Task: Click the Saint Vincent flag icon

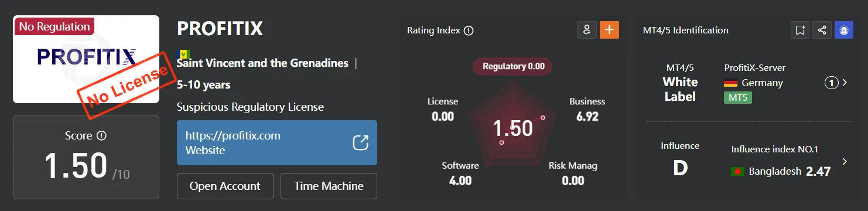Action: 183,54
